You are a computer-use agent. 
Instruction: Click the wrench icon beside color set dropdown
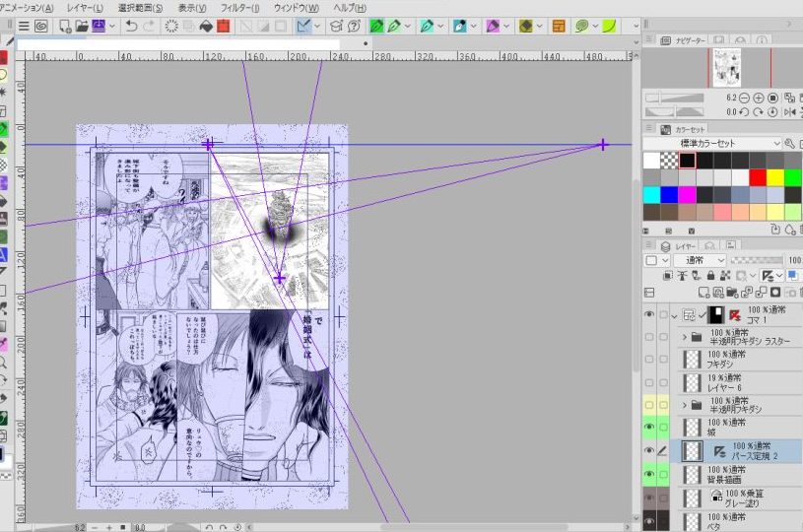click(x=789, y=144)
